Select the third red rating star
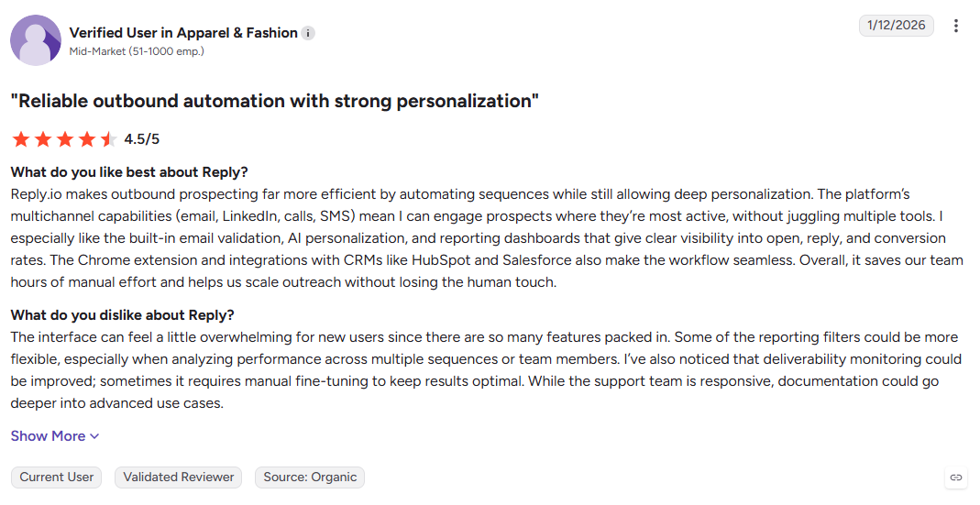 pos(65,138)
